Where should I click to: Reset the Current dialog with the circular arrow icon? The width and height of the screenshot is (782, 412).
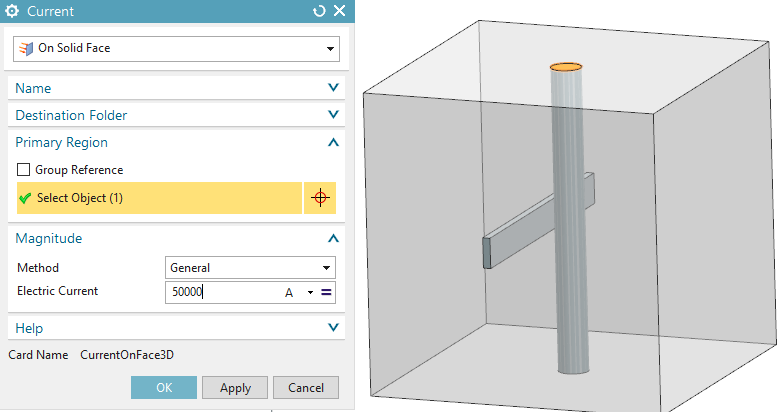click(x=319, y=11)
